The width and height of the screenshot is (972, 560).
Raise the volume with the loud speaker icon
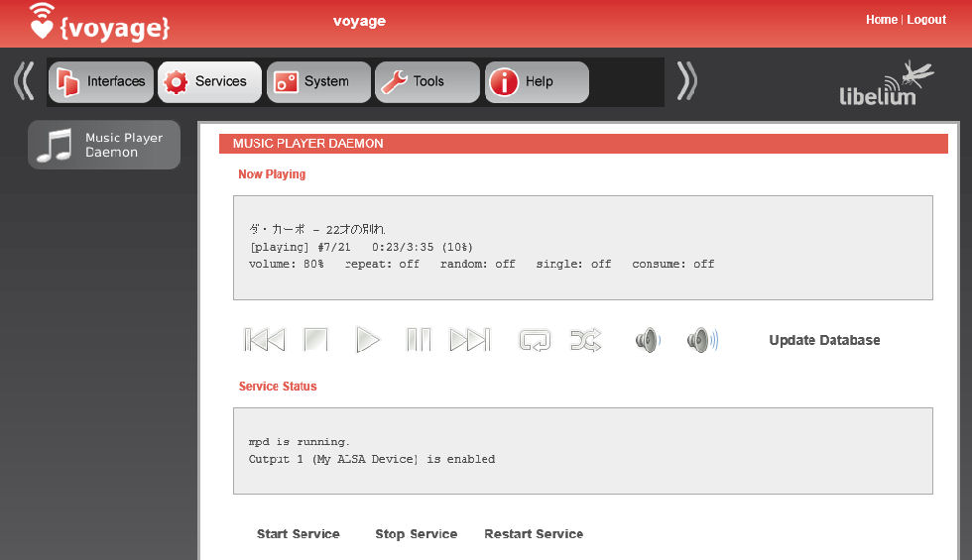(x=702, y=340)
